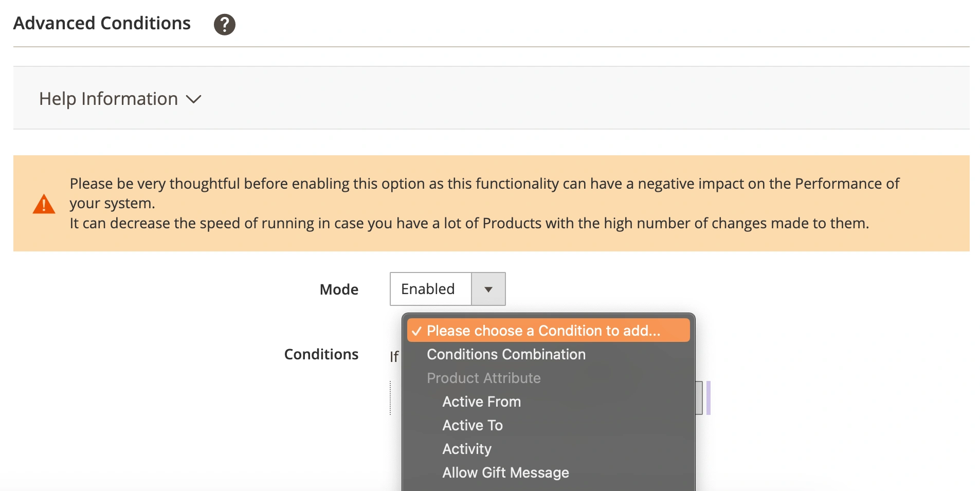This screenshot has width=980, height=491.
Task: Click the Mode field label
Action: click(338, 289)
